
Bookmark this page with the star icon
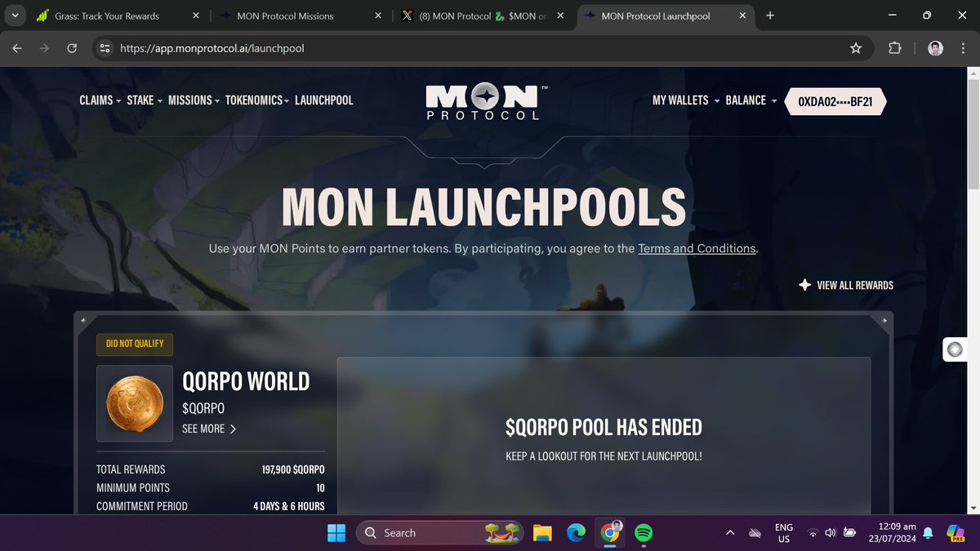pos(856,48)
